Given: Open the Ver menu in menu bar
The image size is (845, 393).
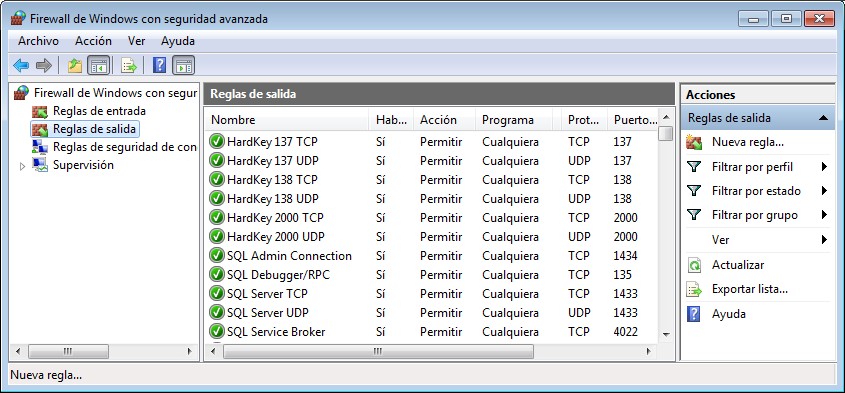Looking at the screenshot, I should [136, 41].
